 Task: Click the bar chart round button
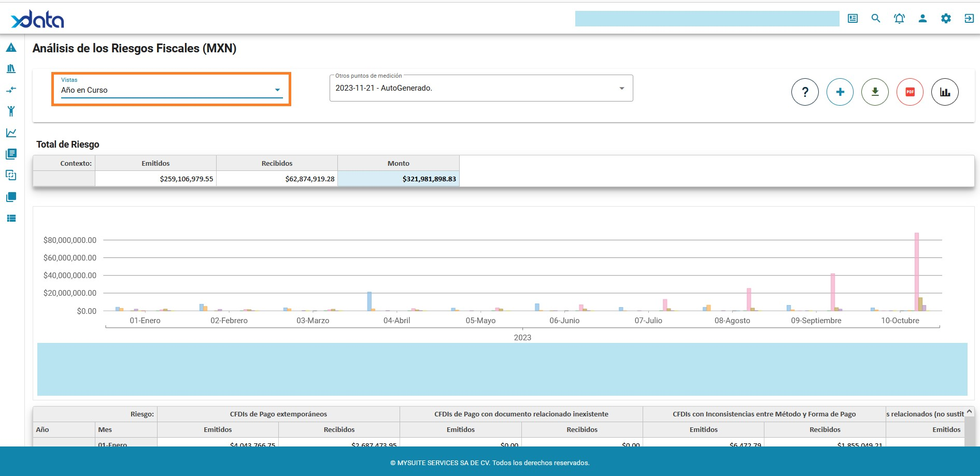pos(945,92)
